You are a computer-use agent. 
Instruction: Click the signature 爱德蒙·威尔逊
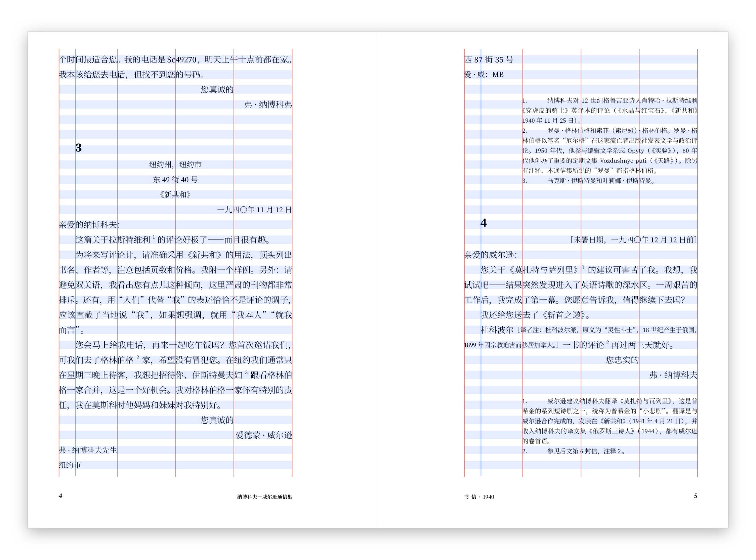264,435
